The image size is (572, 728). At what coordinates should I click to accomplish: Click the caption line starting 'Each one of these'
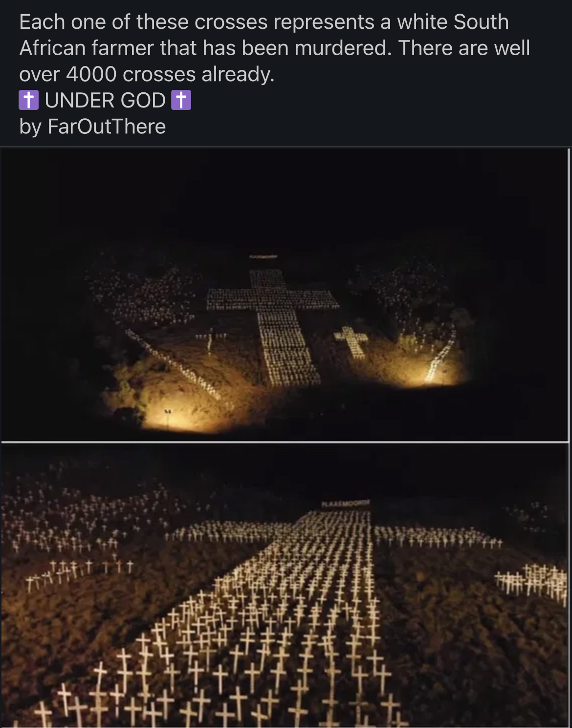[264, 22]
